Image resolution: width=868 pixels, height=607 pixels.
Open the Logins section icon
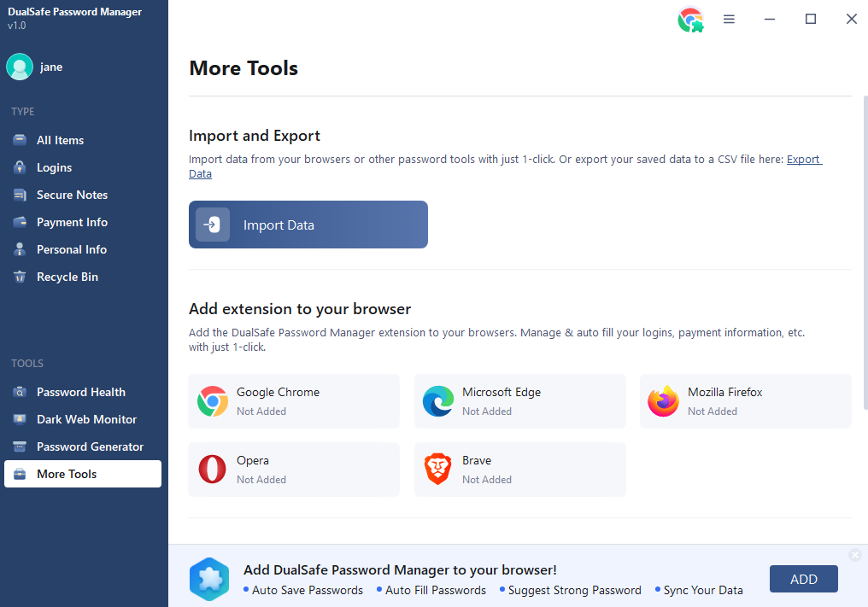19,167
